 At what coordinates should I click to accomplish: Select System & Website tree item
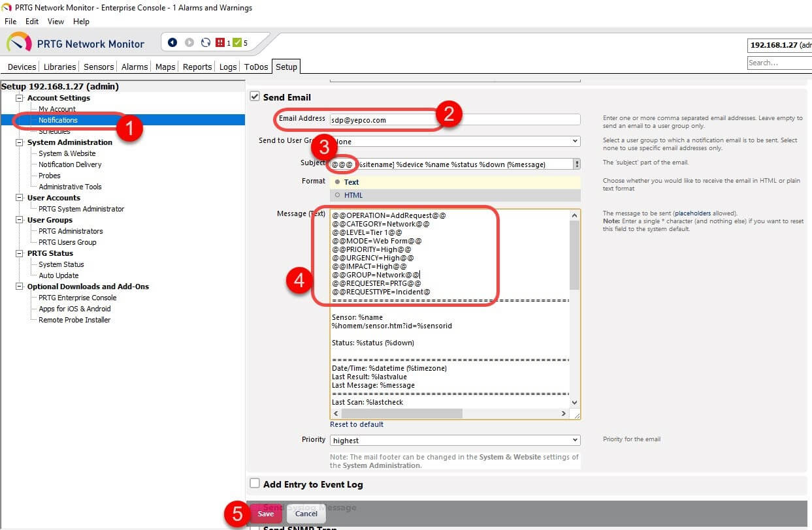tap(67, 153)
